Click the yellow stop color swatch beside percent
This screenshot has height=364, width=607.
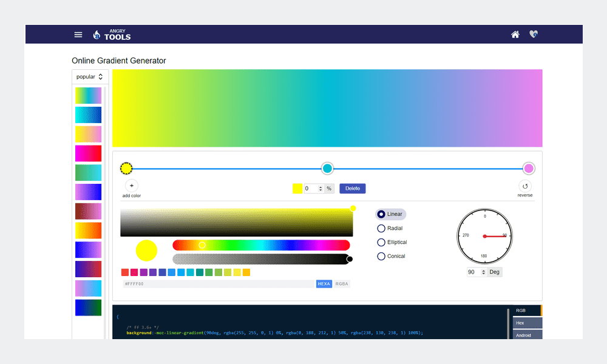[297, 189]
